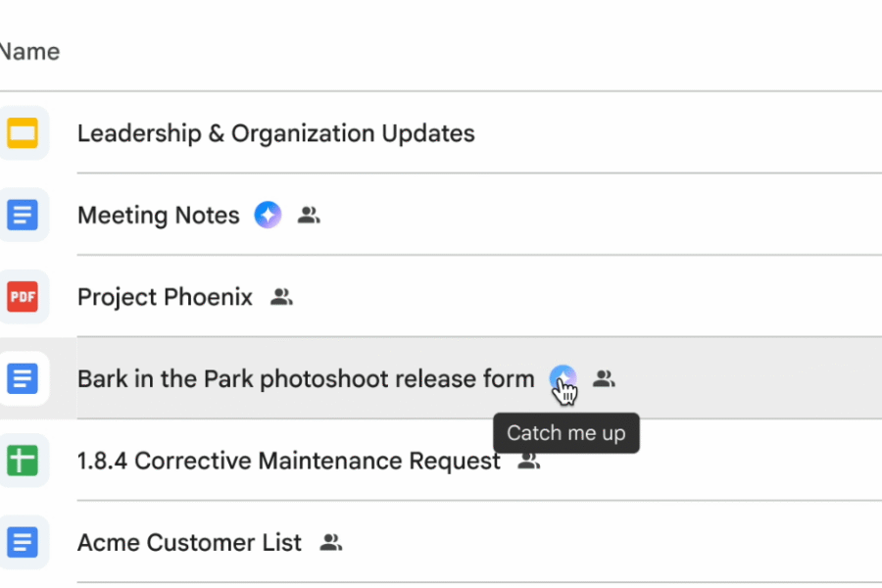Click the people icon next to Acme Customer List

(331, 542)
